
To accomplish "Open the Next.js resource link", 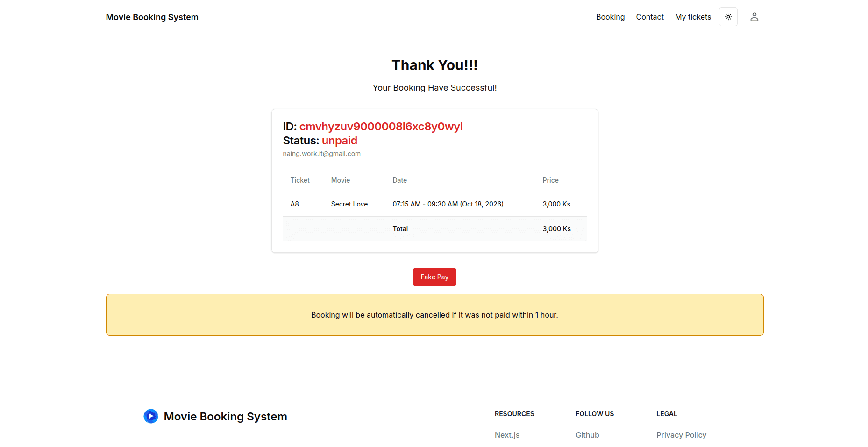I will [507, 435].
